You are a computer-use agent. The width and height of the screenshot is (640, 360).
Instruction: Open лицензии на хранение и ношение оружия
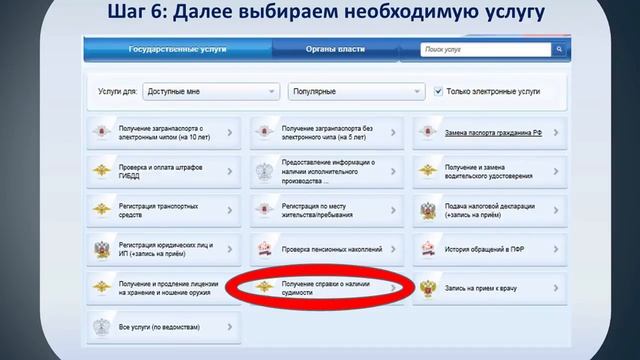(164, 288)
